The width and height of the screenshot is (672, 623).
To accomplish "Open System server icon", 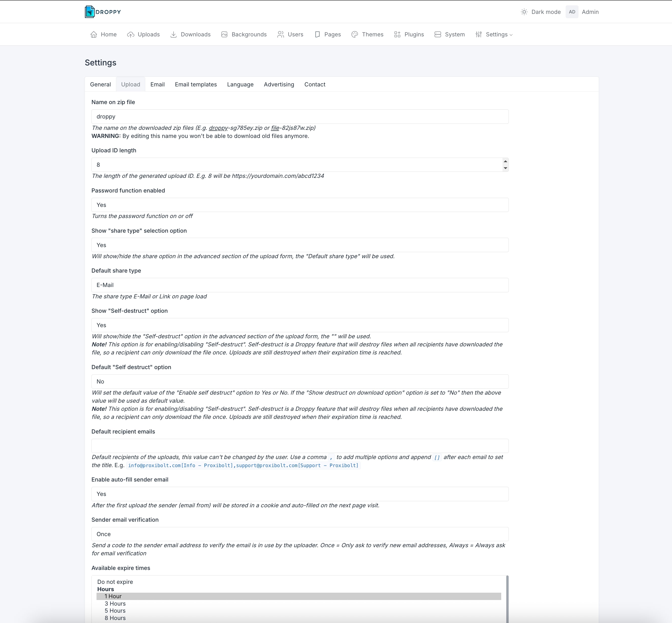I will [x=437, y=34].
